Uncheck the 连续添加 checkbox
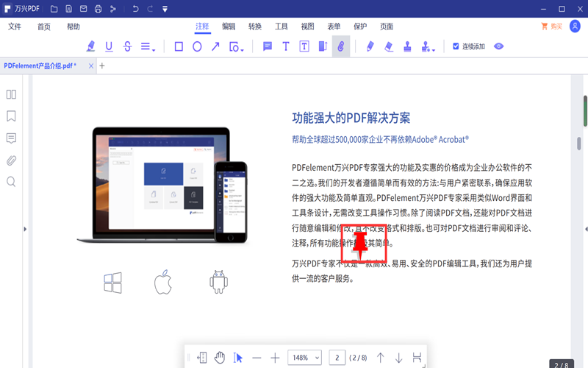This screenshot has height=368, width=588. click(x=456, y=46)
